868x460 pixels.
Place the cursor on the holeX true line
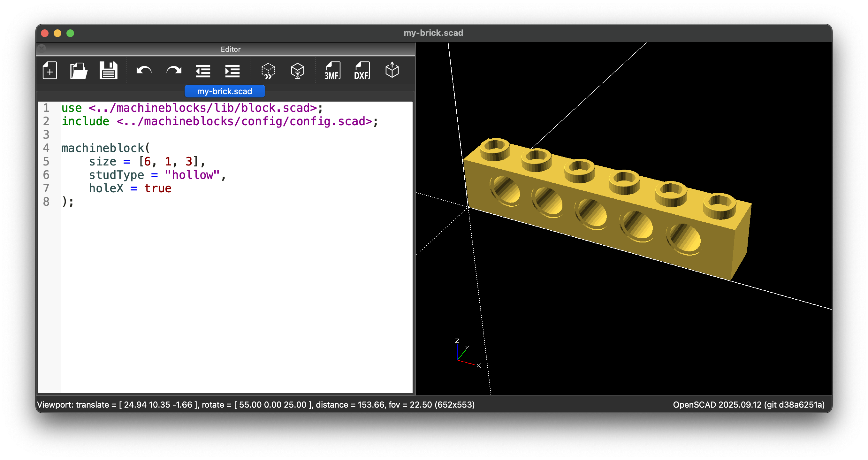coord(130,188)
